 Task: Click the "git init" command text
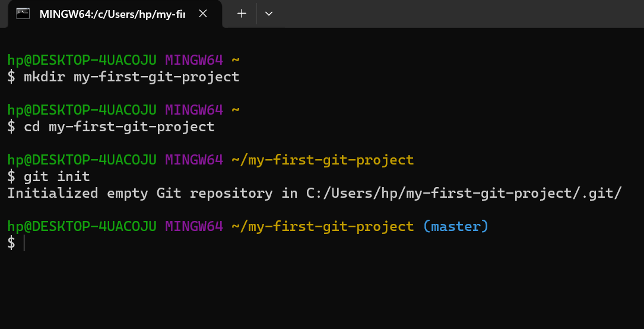(x=56, y=176)
